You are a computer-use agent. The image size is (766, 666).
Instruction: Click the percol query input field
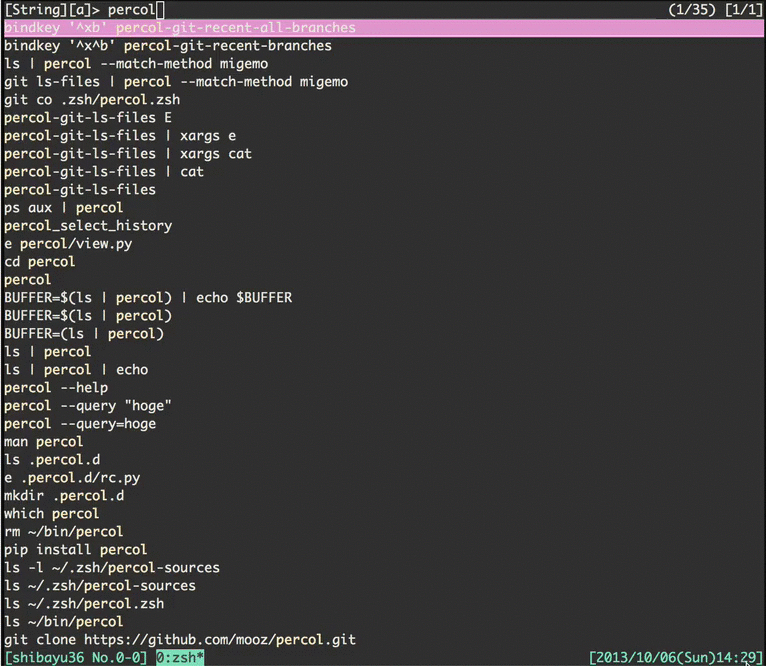point(136,10)
